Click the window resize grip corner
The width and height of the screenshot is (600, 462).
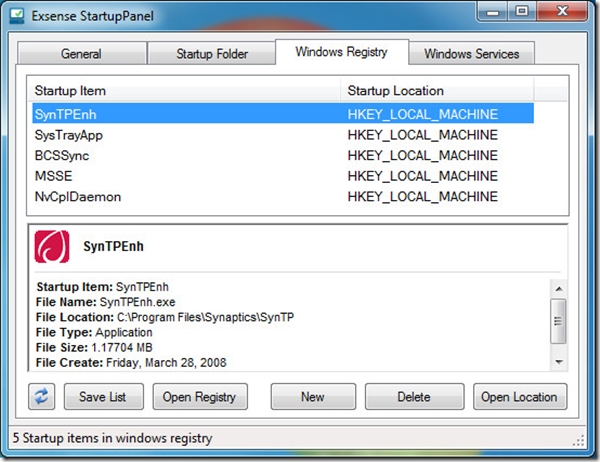578,441
